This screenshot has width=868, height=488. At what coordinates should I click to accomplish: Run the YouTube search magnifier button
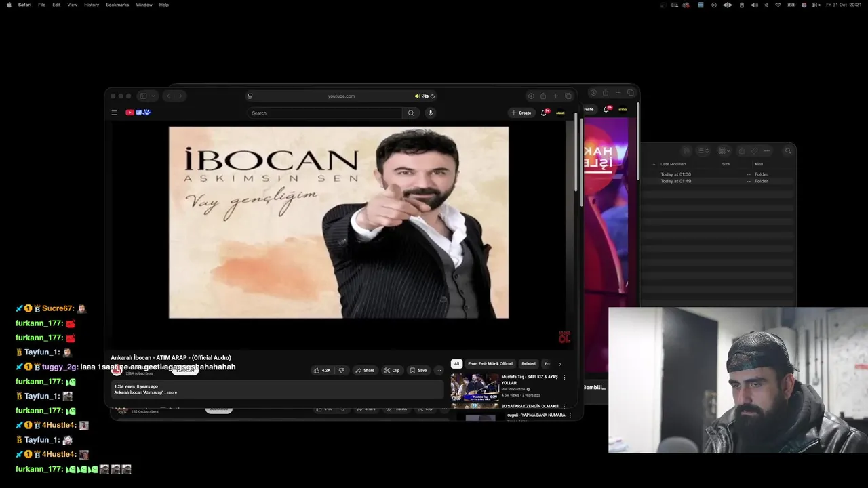click(x=411, y=113)
